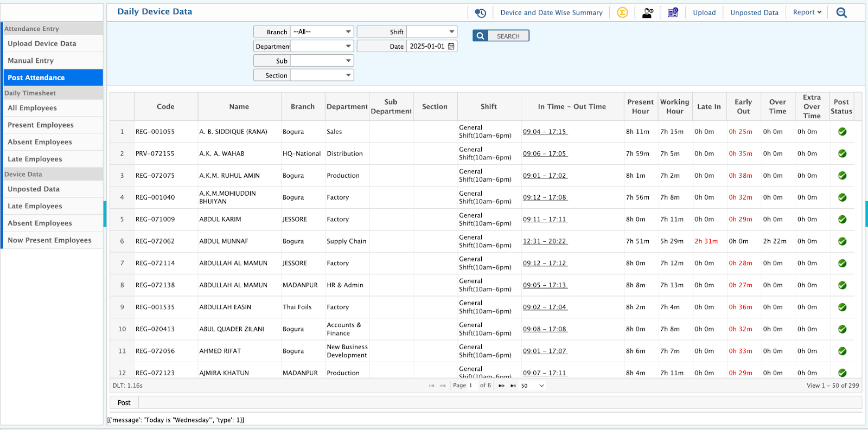This screenshot has height=430, width=868.
Task: Go to next page of results
Action: tap(501, 386)
